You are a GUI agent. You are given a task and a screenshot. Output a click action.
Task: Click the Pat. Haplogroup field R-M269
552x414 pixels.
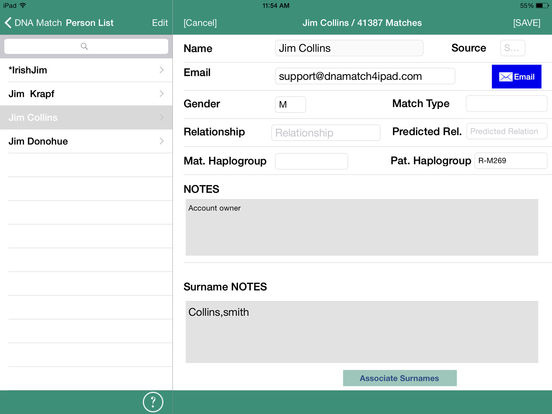[510, 161]
